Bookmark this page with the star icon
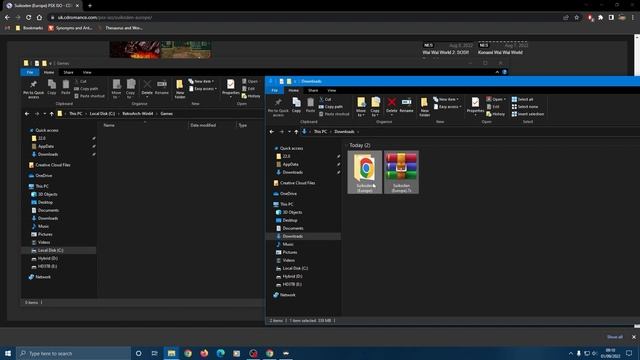Image resolution: width=640 pixels, height=360 pixels. click(x=576, y=18)
